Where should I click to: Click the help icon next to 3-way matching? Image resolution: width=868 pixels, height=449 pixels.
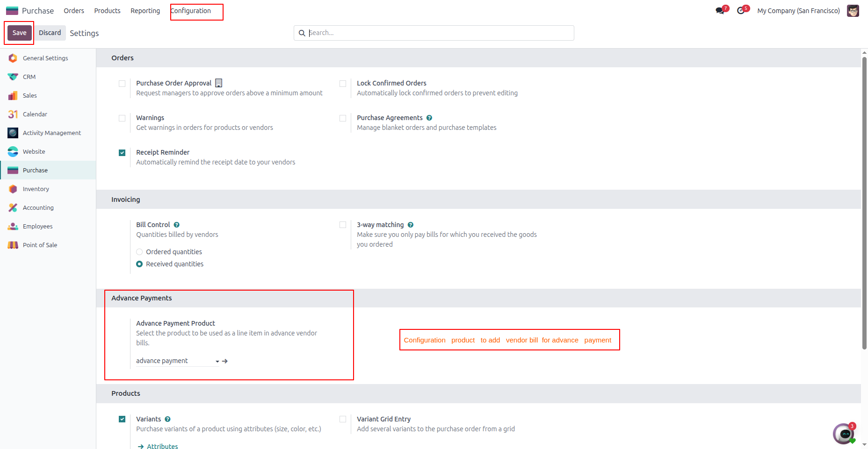(x=411, y=225)
